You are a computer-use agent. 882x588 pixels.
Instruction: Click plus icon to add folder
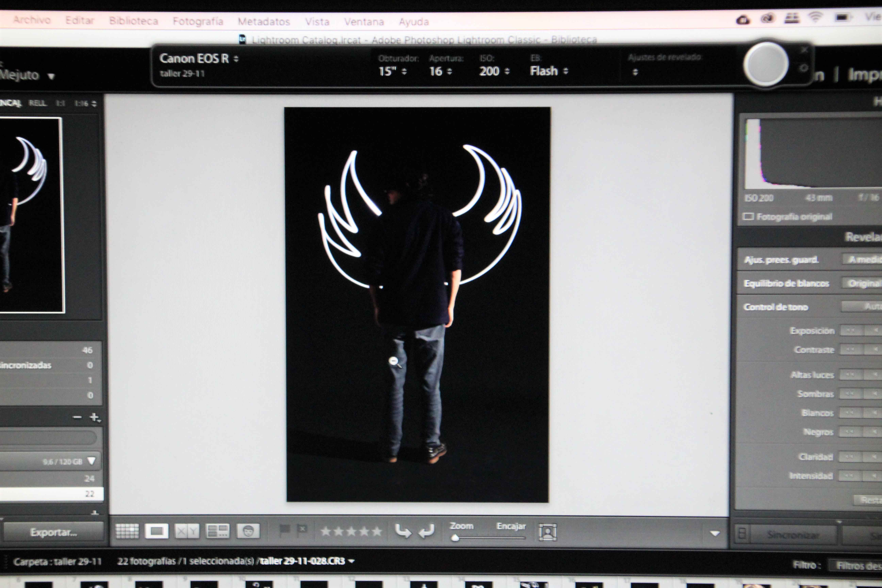click(94, 417)
